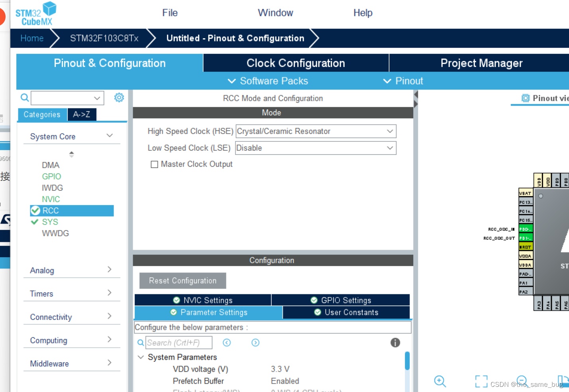The height and width of the screenshot is (392, 569).
Task: Click the PD1 RCC_OSC_OUT pin
Action: (x=526, y=238)
